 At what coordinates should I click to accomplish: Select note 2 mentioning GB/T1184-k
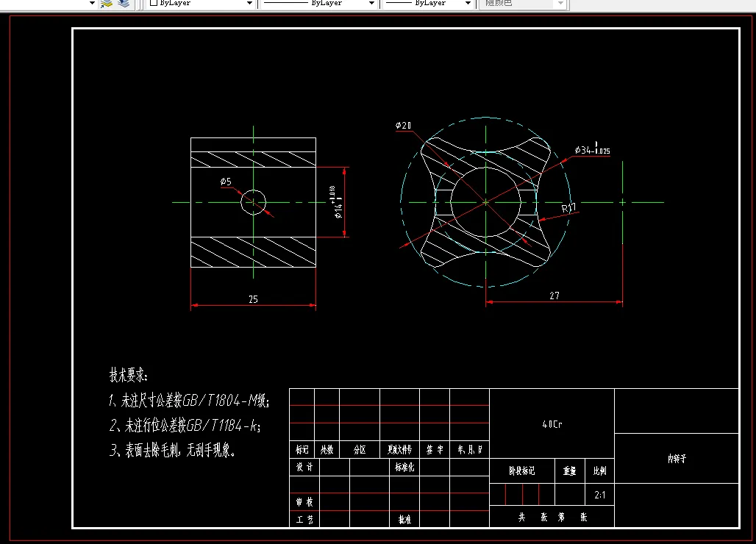[185, 425]
